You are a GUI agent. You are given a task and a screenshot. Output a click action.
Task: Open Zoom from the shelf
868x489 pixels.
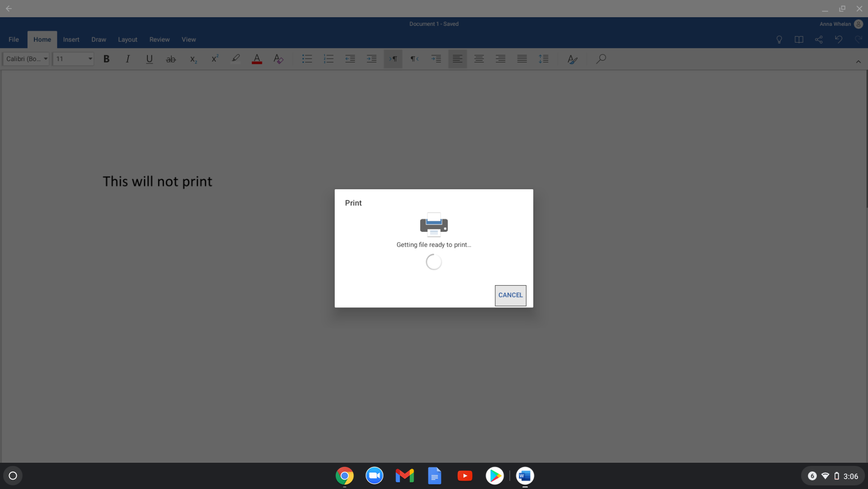pos(375,476)
